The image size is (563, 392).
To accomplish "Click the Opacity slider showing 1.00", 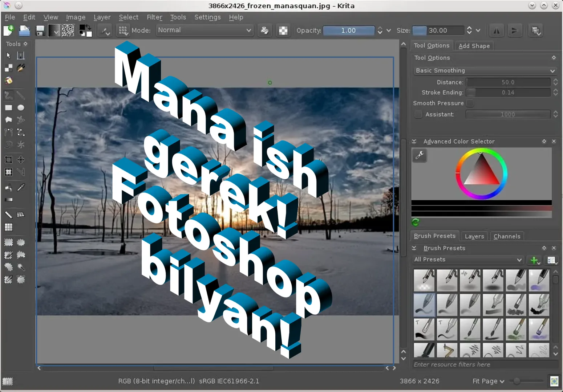I will coord(349,30).
